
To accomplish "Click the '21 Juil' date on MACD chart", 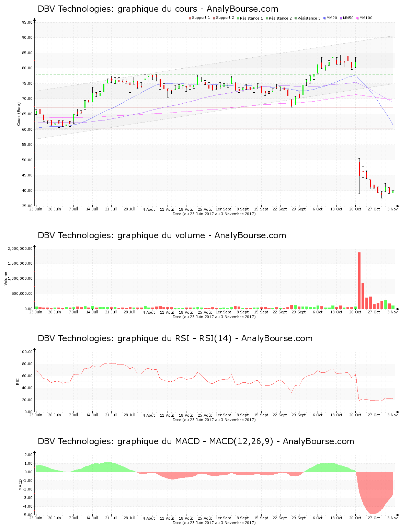I will (111, 518).
